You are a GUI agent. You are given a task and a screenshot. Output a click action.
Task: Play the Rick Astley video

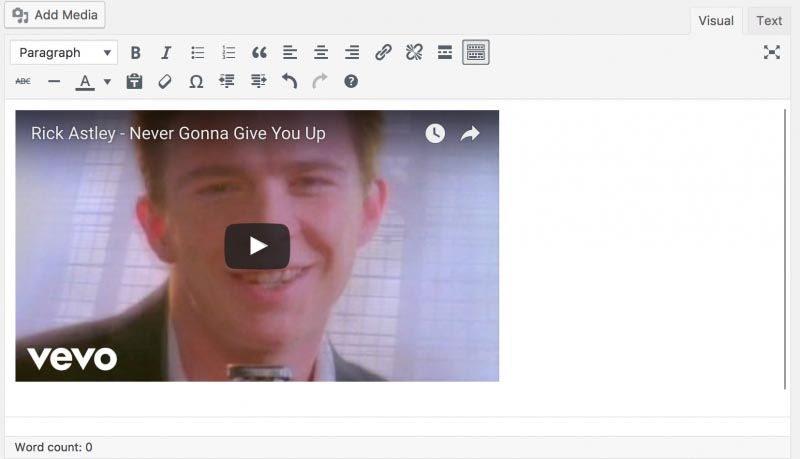[257, 246]
